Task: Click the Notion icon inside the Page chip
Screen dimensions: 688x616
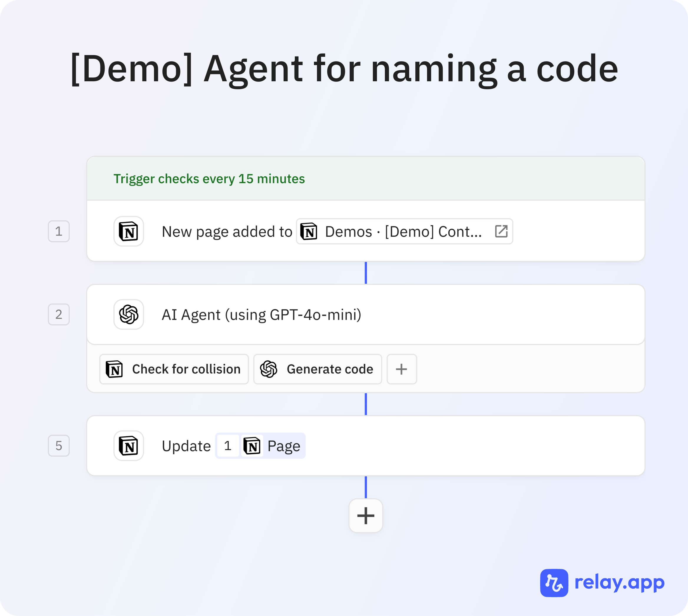Action: tap(252, 446)
